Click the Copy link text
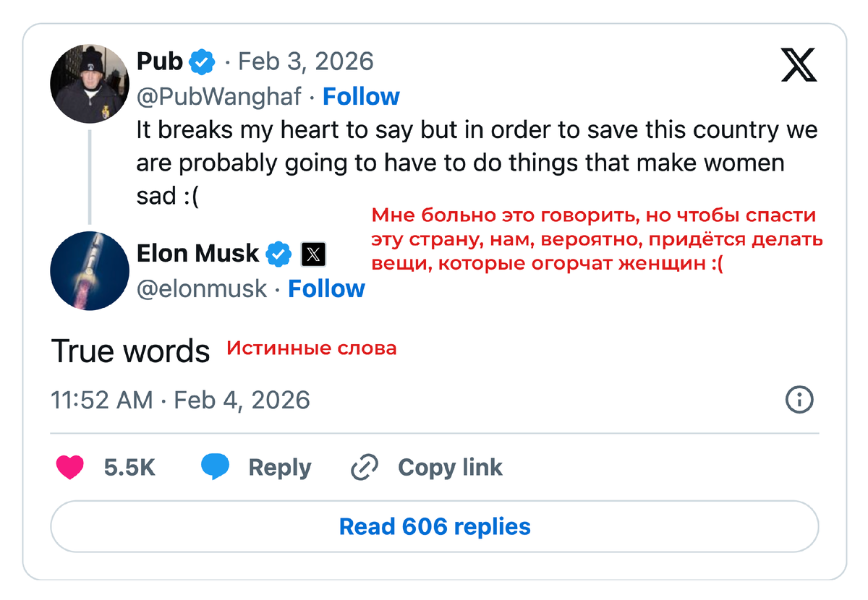Screen dimensions: 868x600 coord(450,468)
